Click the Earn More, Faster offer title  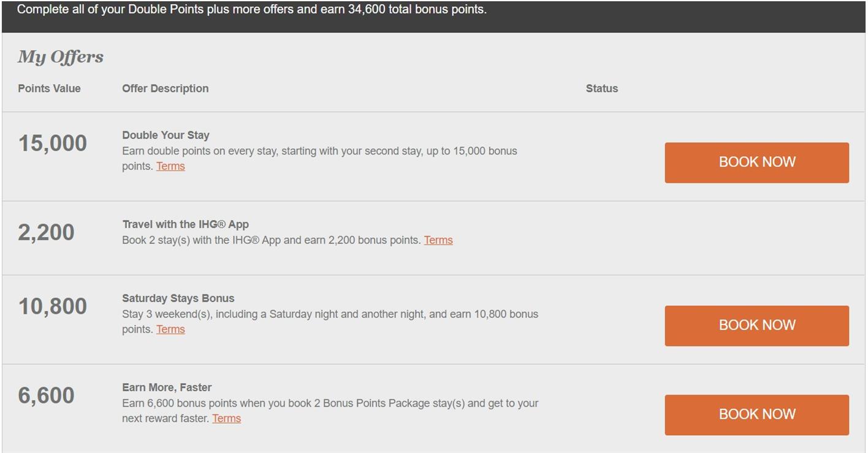click(x=167, y=387)
